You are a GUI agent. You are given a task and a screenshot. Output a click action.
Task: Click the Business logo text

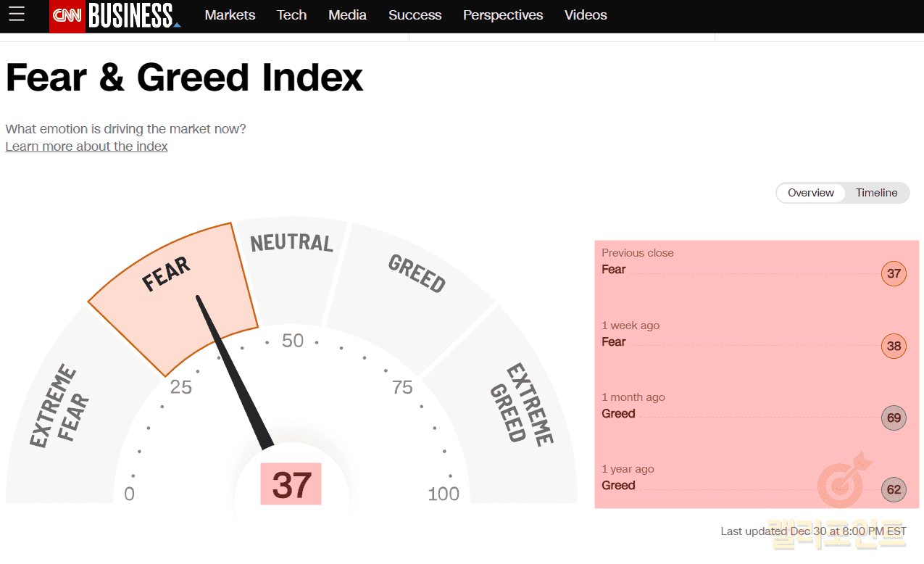(132, 15)
